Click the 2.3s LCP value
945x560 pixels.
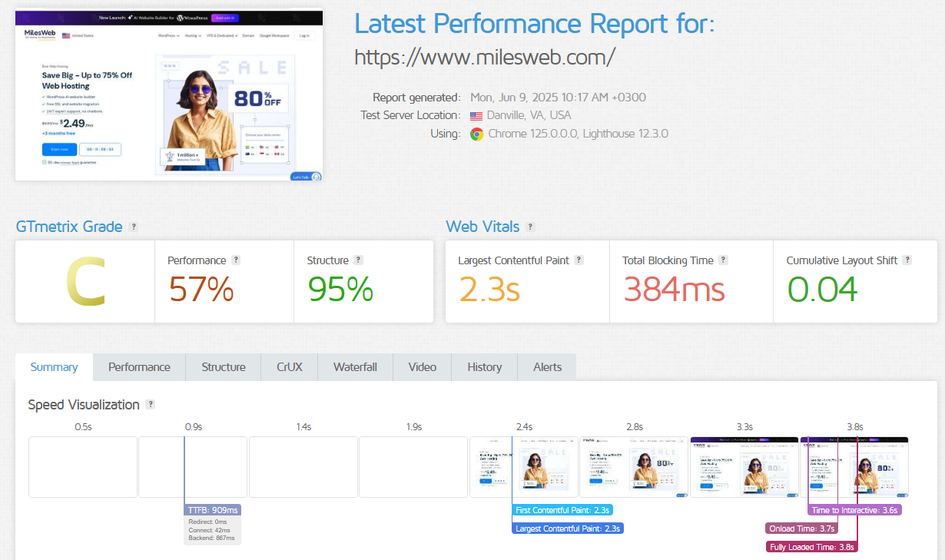489,289
